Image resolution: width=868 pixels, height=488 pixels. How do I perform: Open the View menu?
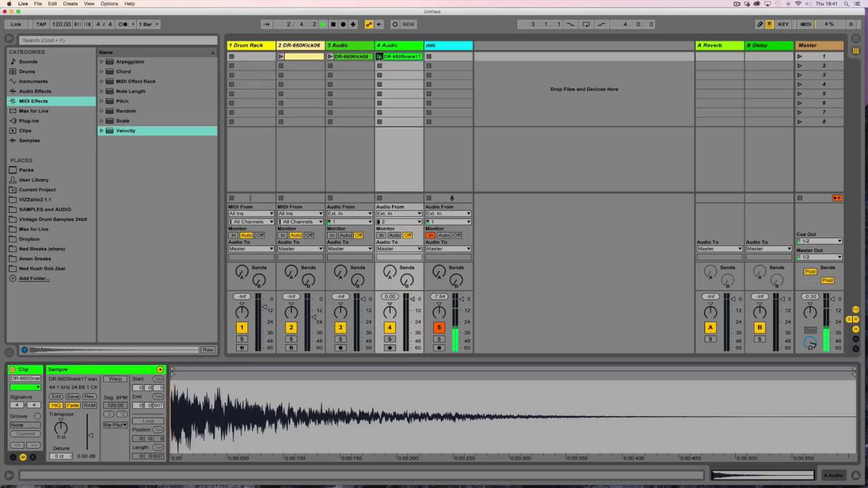point(89,3)
